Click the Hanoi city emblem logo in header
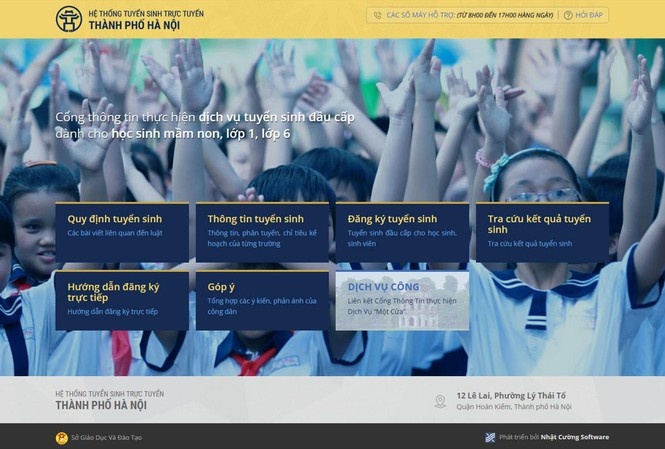 [69, 19]
